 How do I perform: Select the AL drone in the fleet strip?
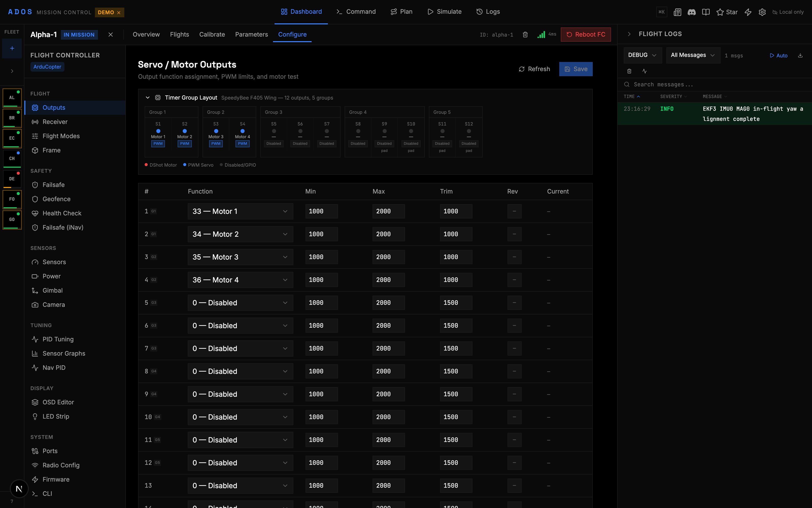coord(12,98)
